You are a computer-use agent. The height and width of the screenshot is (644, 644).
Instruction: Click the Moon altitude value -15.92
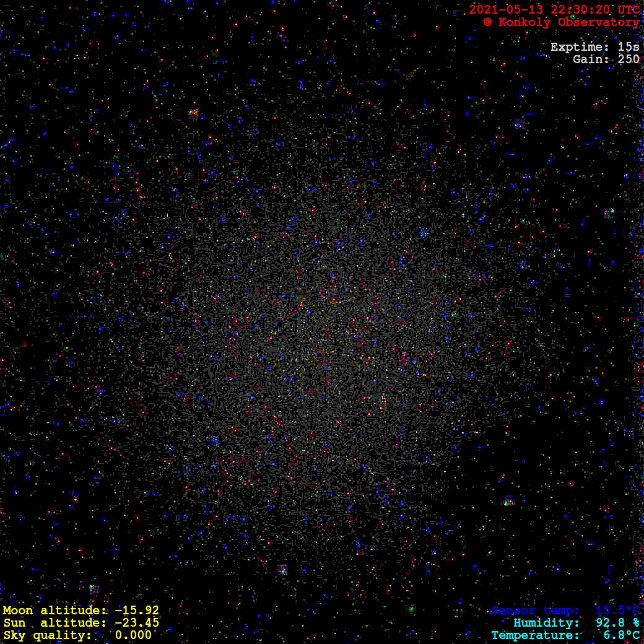[136, 611]
